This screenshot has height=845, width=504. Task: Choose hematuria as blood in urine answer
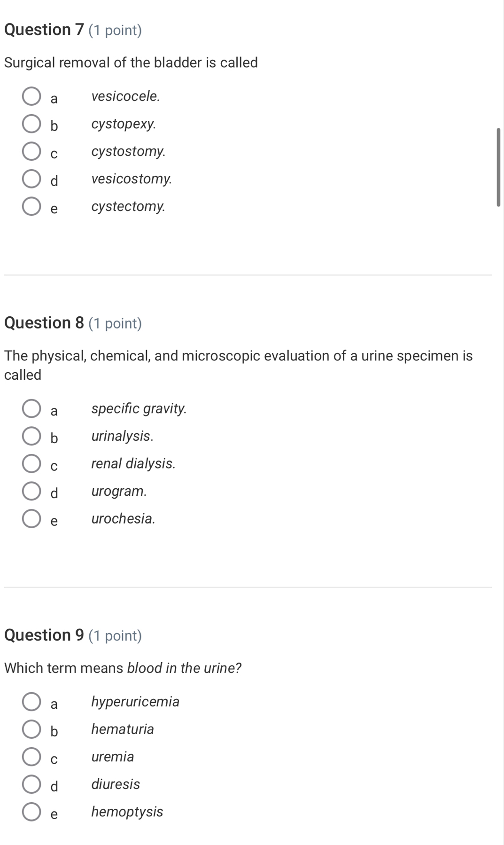[31, 729]
